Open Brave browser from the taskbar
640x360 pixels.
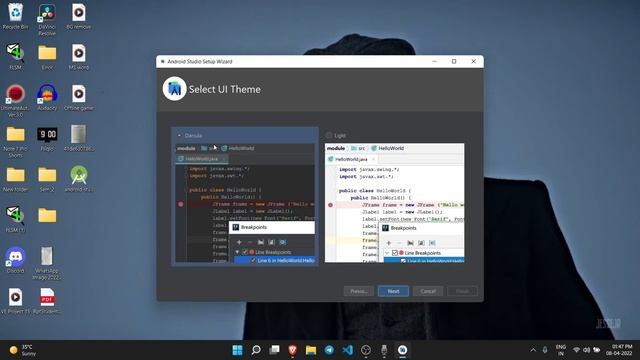[293, 350]
